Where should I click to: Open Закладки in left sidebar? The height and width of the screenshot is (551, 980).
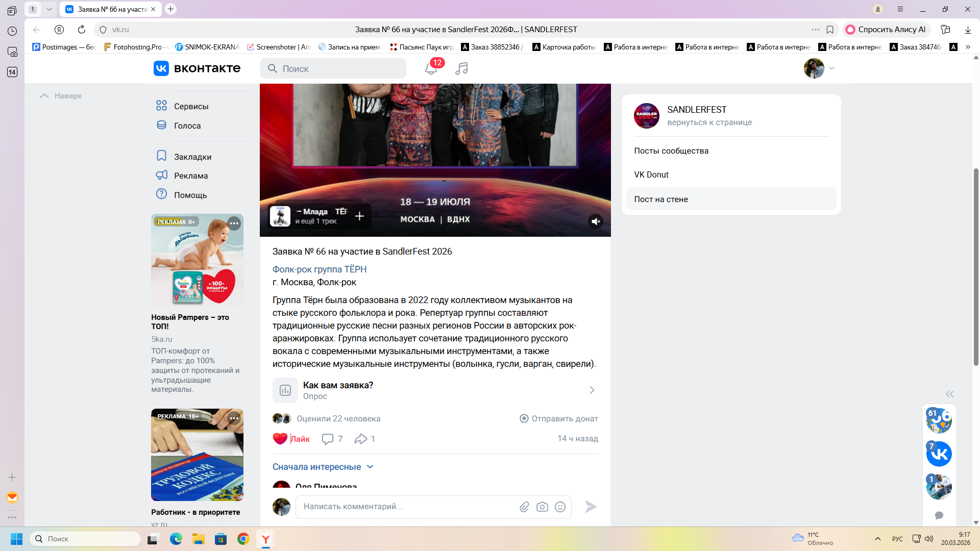[192, 157]
